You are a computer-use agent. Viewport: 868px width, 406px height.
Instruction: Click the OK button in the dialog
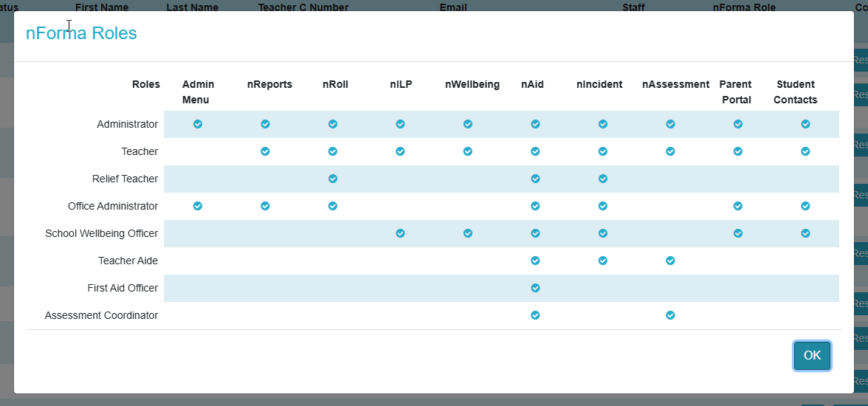point(812,356)
